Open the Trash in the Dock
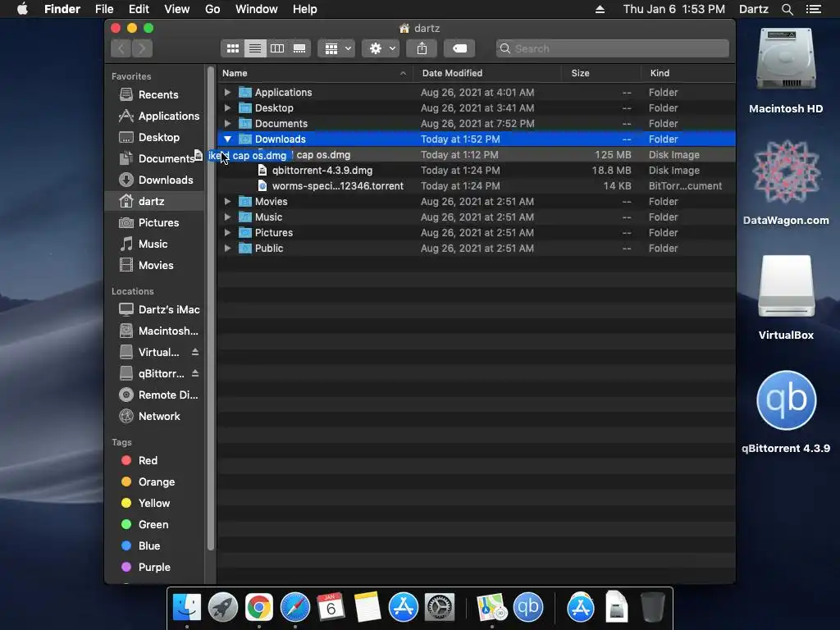 (x=652, y=608)
